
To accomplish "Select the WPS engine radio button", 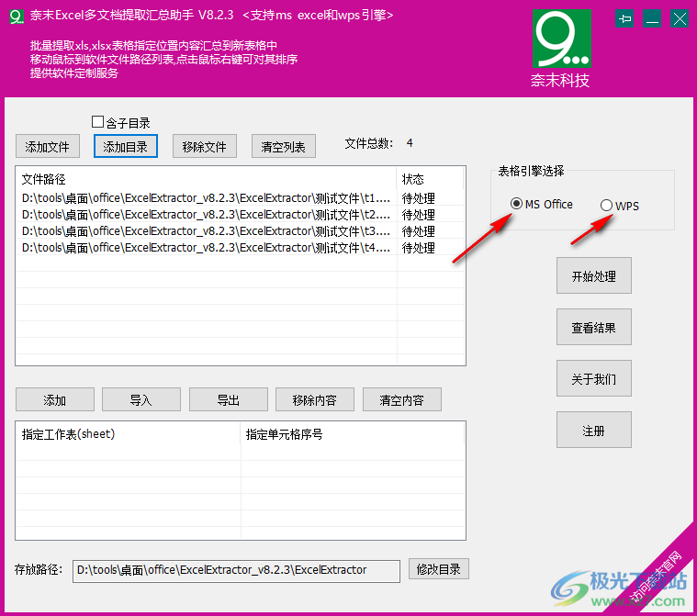I will [606, 205].
